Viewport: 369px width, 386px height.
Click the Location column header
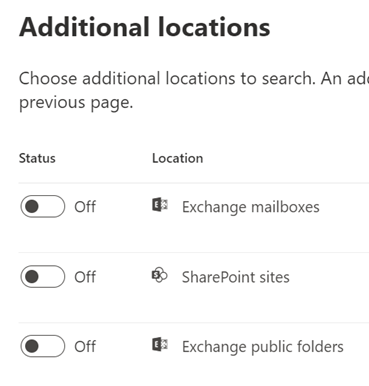pyautogui.click(x=177, y=158)
